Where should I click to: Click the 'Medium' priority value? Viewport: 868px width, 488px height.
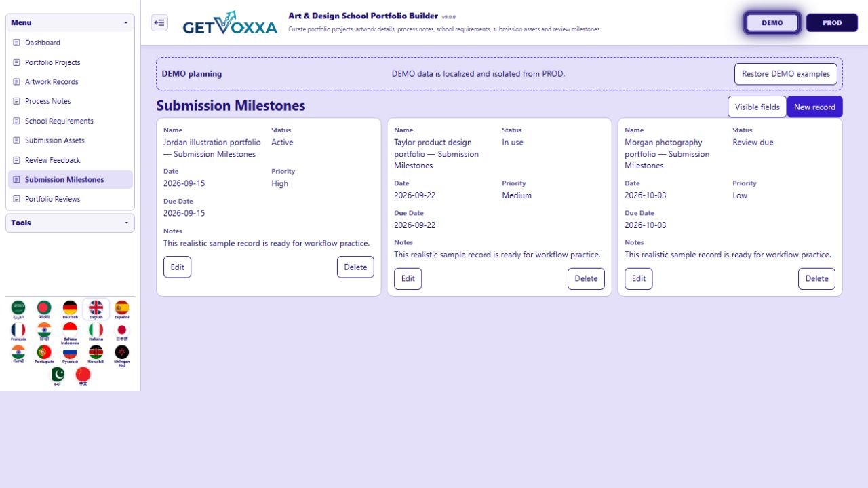pyautogui.click(x=517, y=195)
